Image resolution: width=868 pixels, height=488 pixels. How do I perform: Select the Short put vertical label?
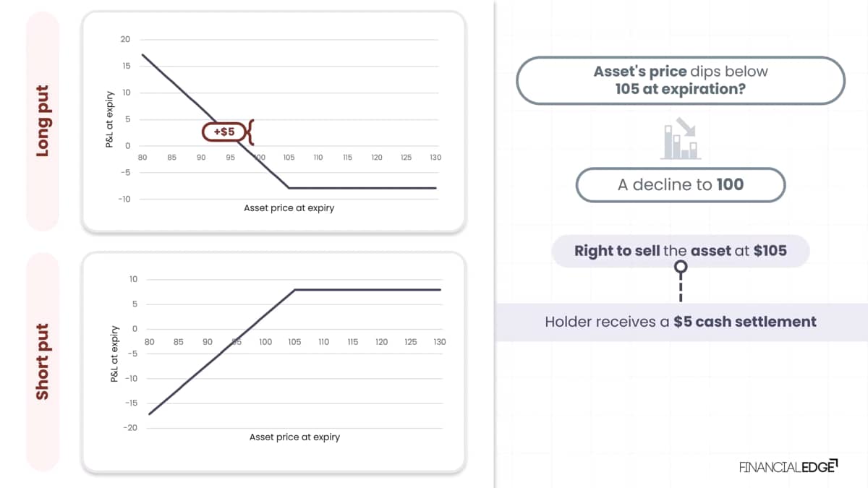tap(42, 361)
